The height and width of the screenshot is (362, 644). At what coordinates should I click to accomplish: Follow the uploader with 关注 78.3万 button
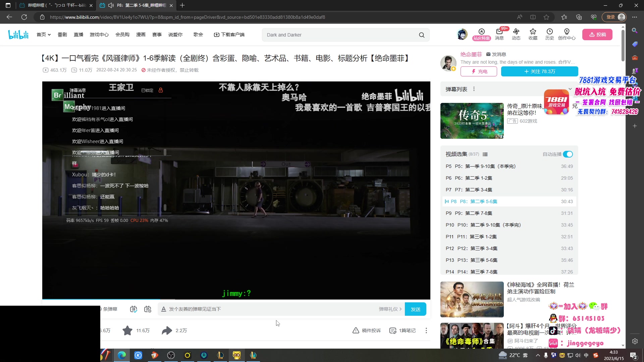pyautogui.click(x=539, y=71)
